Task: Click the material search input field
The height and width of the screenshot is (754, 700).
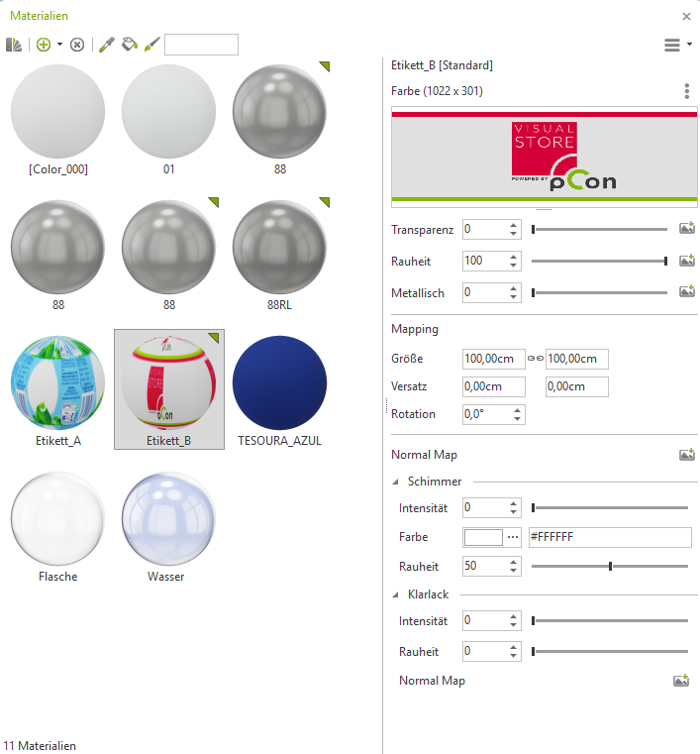Action: (x=201, y=45)
